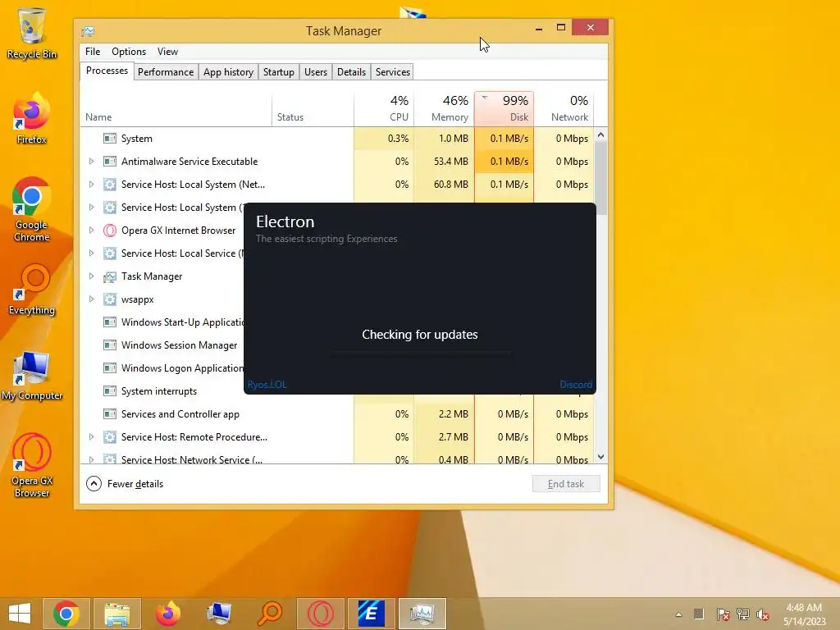Open Recycle Bin desktop icon
Viewport: 840px width, 630px height.
point(32,33)
